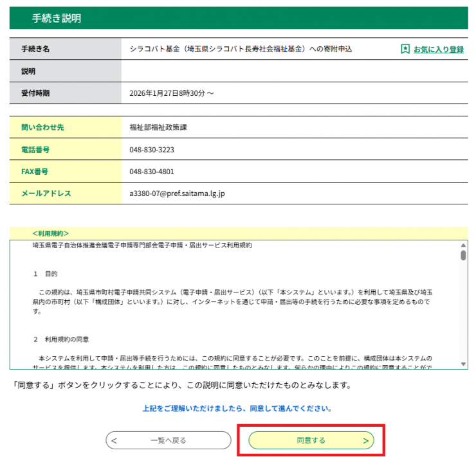Click the シラコバト基金 procedure name text
476x457 pixels.
coord(241,49)
